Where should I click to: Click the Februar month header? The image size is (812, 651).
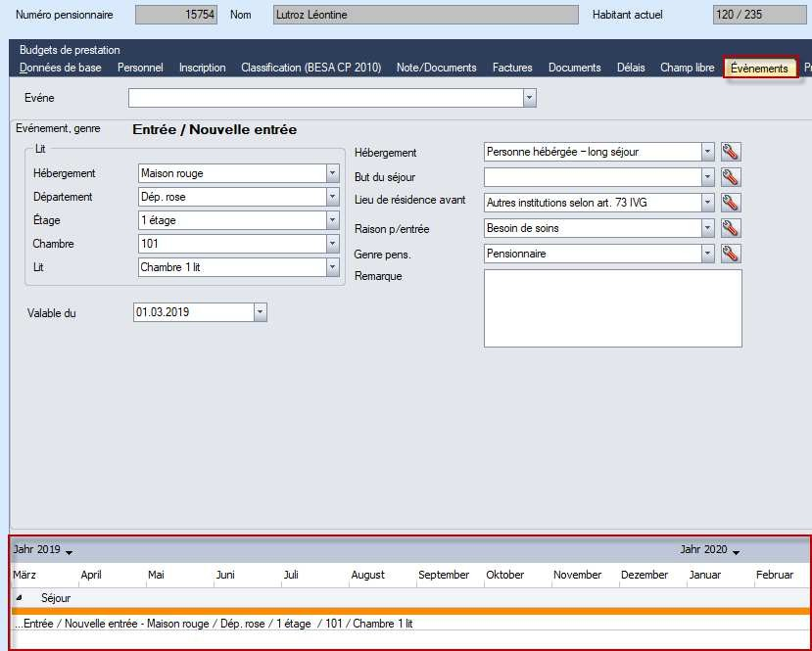[x=775, y=575]
